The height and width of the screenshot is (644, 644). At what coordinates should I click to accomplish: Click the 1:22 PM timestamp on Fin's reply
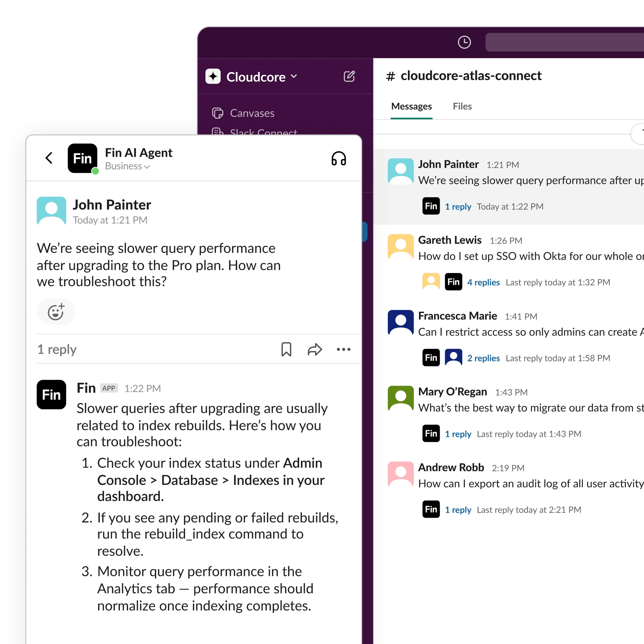(142, 389)
